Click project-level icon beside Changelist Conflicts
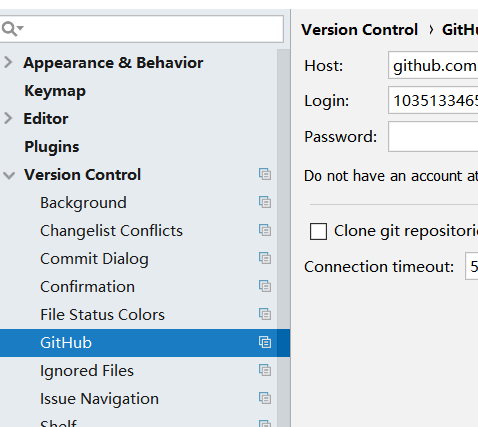Viewport: 478px width, 427px height. coord(265,230)
